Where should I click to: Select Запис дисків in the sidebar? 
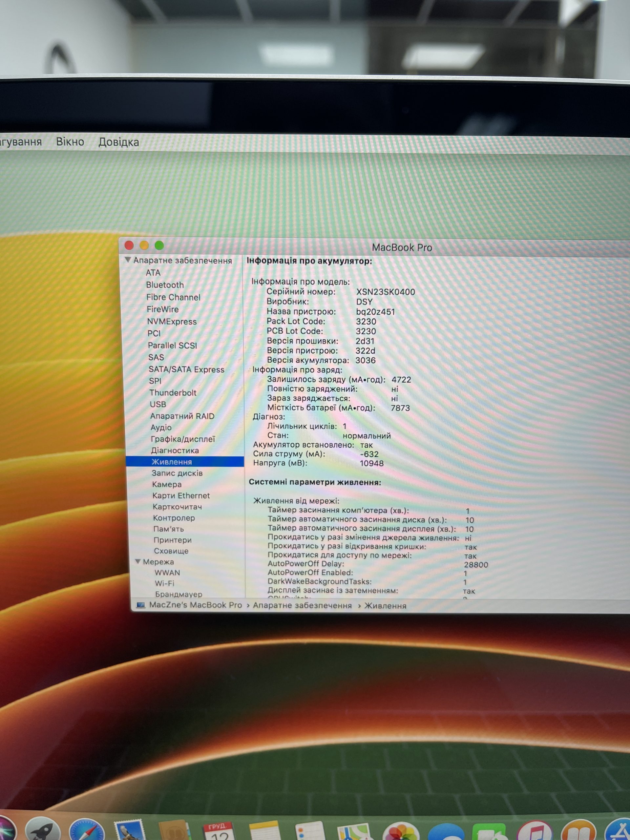(x=177, y=473)
